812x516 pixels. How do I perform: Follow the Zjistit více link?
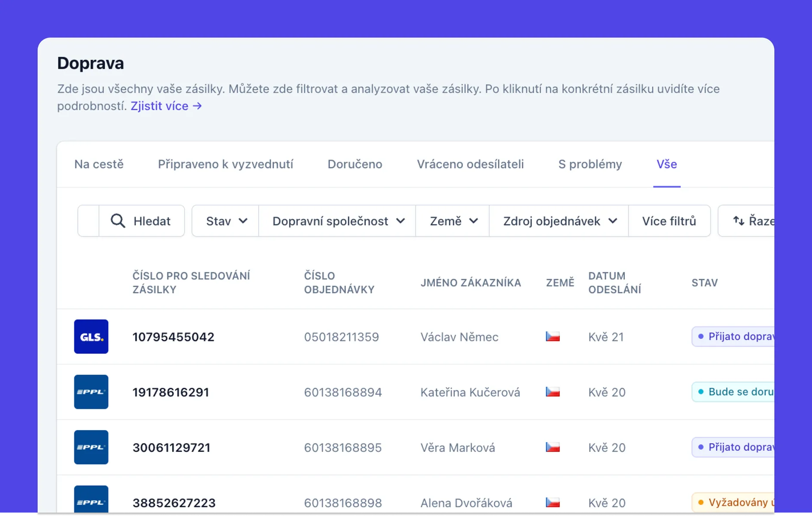[x=166, y=106]
